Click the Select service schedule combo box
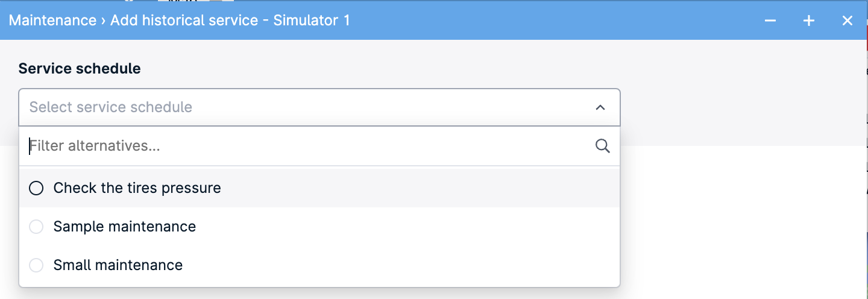The image size is (868, 299). [319, 107]
